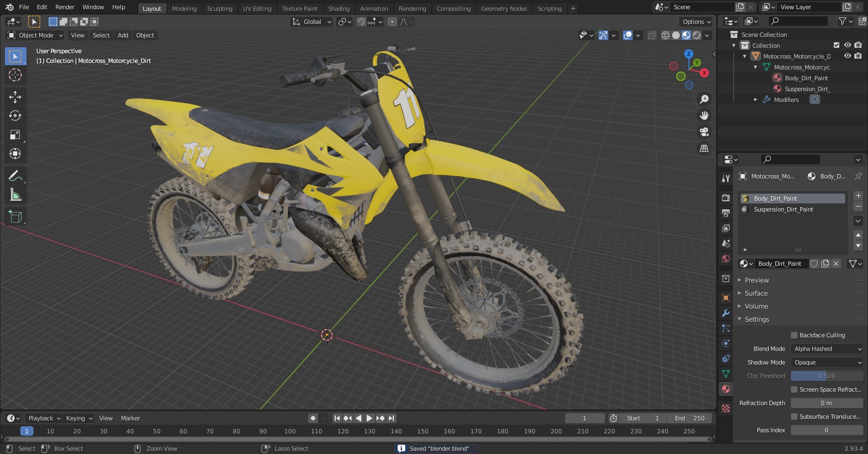Expand the Volume panel
Screen dimensions: 868x454
point(756,306)
